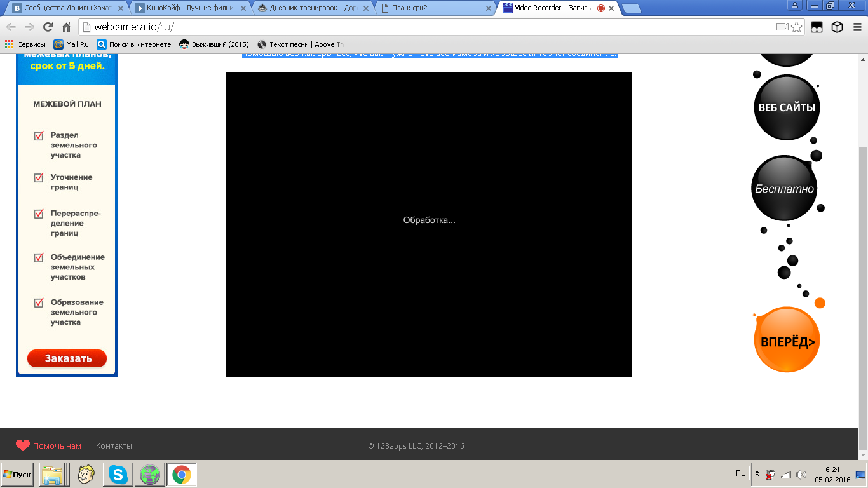Open the cube extension icon
The image size is (868, 488).
coord(837,27)
